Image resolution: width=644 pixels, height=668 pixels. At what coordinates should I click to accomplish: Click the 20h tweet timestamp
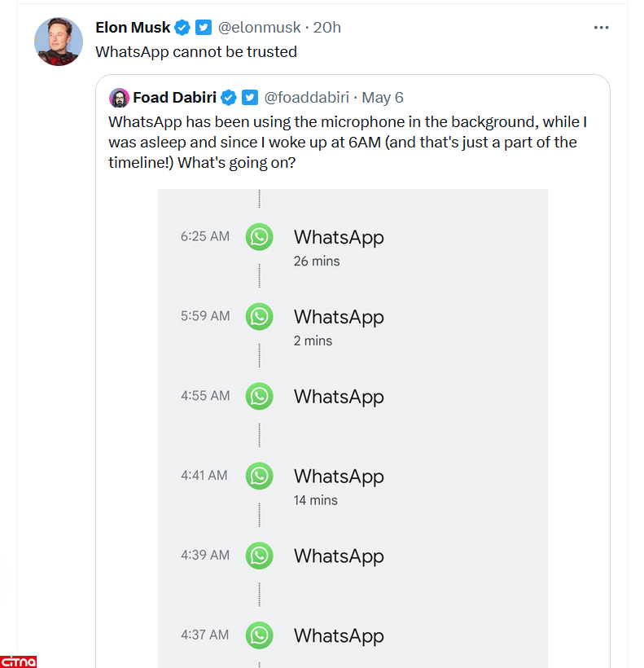(x=327, y=28)
